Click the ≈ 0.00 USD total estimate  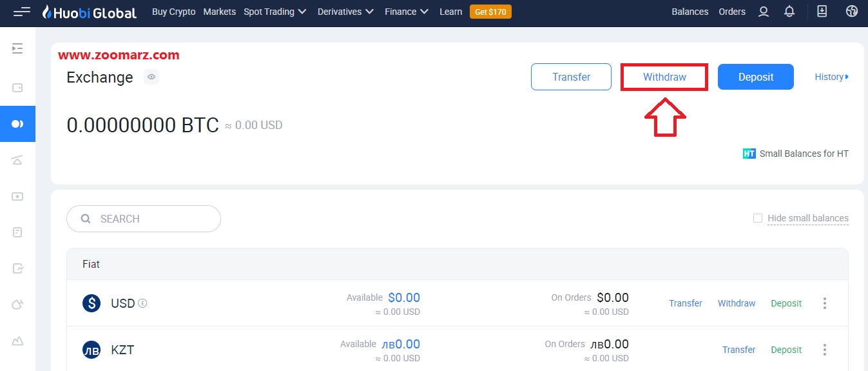click(x=253, y=125)
